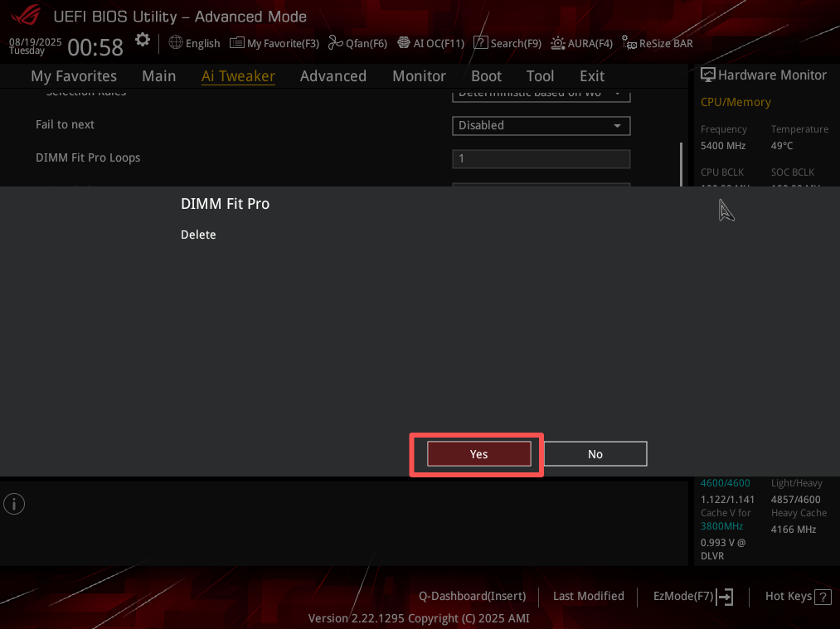The image size is (840, 629).
Task: Click the UEFI BIOS Utility title
Action: [180, 17]
